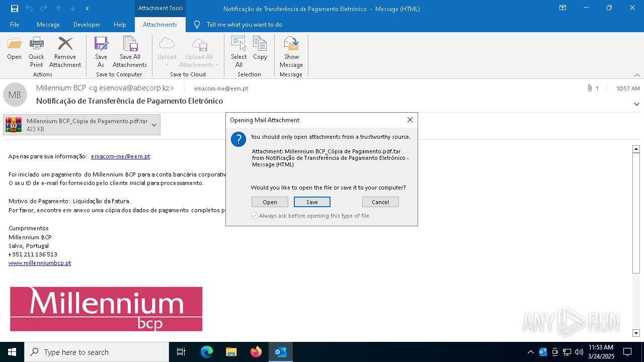Click the Tell me search box
This screenshot has width=644, height=362.
(244, 24)
